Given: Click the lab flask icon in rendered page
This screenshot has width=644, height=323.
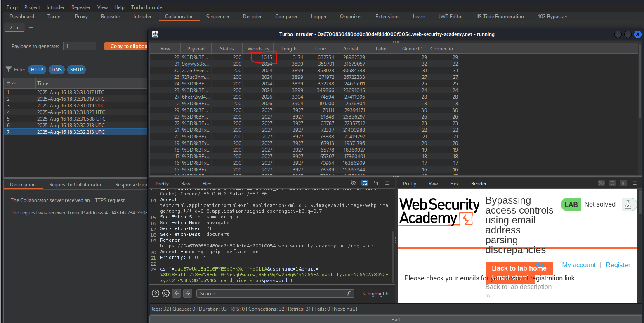Looking at the screenshot, I should [628, 204].
